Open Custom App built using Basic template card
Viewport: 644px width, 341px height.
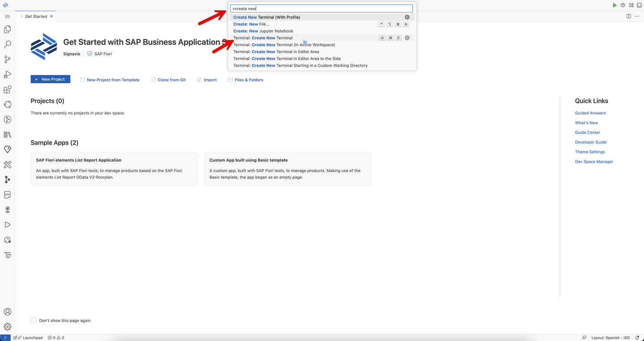(288, 169)
